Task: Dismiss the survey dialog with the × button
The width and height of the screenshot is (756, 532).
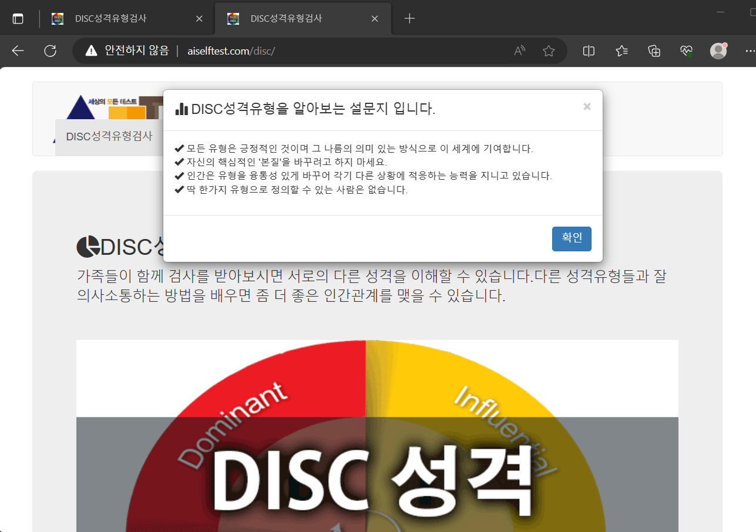Action: [586, 106]
